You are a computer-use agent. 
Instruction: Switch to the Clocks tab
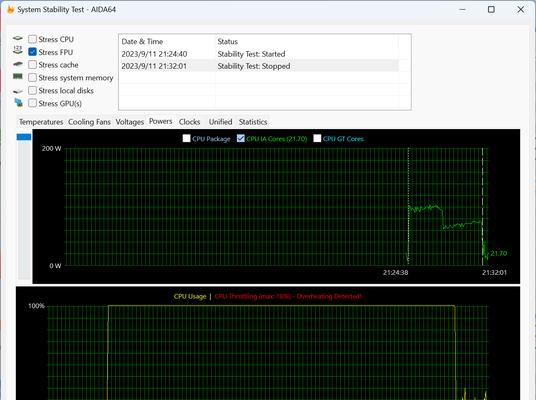click(189, 122)
